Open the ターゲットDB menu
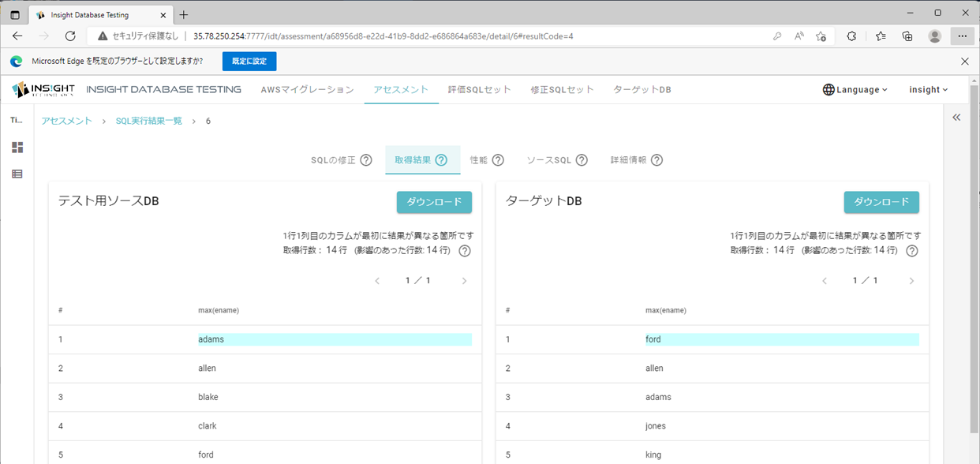Viewport: 980px width, 464px height. (x=642, y=90)
